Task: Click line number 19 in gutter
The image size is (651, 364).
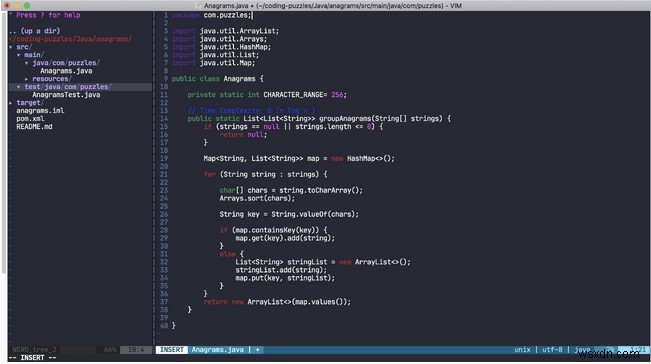Action: [x=164, y=159]
